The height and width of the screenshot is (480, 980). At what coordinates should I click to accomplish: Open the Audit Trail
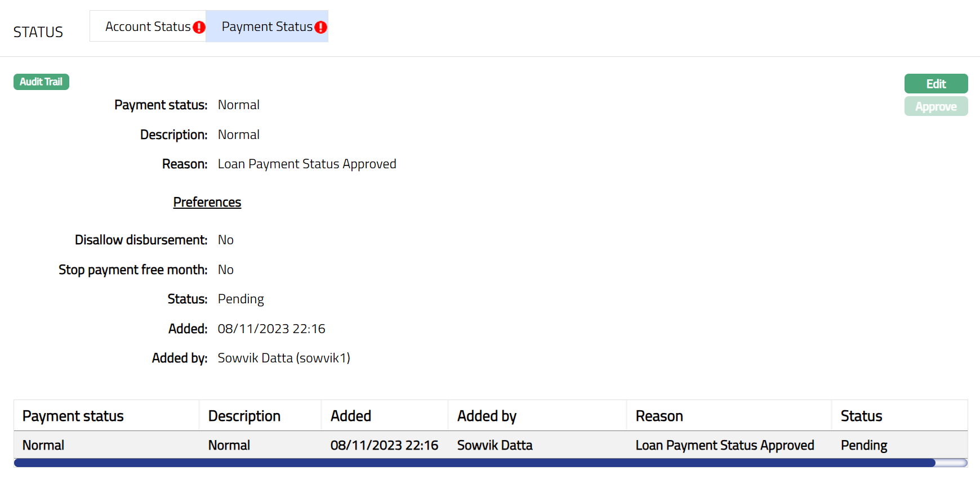(41, 82)
